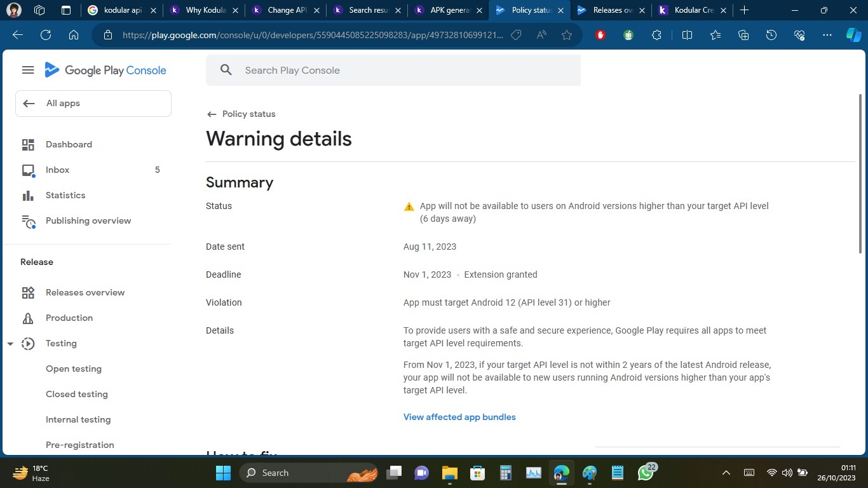The height and width of the screenshot is (488, 868).
Task: Open Edge Settings and more menu
Action: click(x=827, y=35)
